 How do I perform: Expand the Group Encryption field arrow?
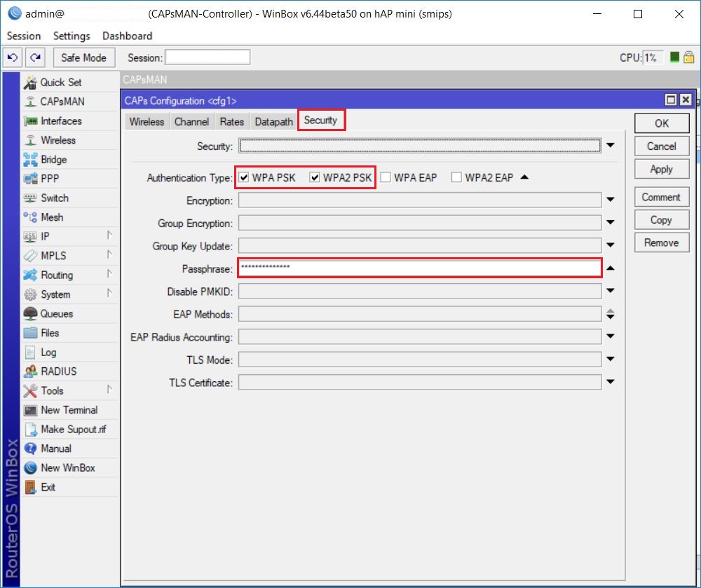click(x=611, y=222)
